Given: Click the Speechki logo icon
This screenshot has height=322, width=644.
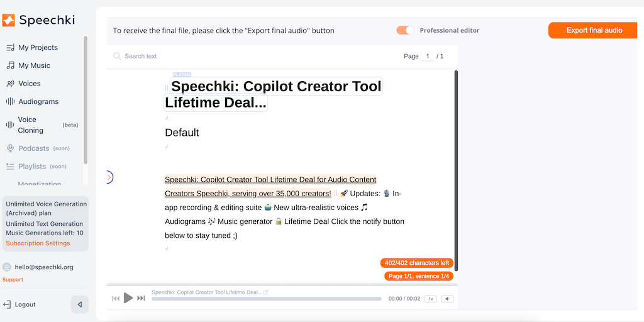Looking at the screenshot, I should click(x=9, y=20).
